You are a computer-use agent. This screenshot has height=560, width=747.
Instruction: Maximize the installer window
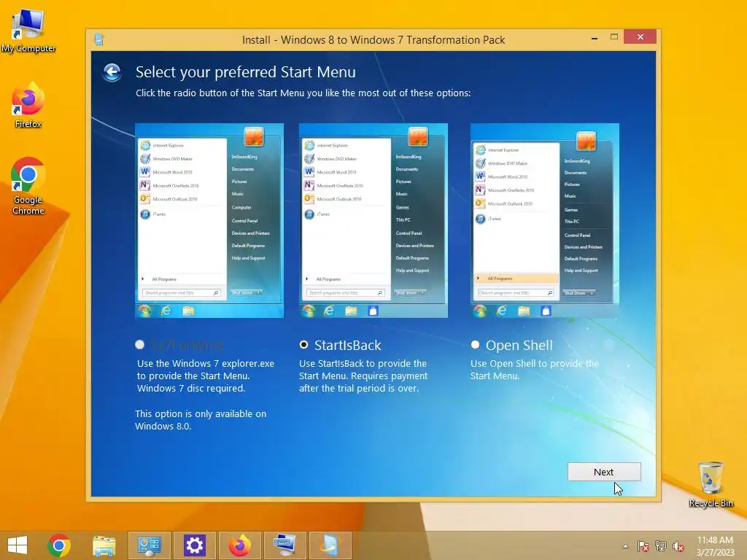(x=614, y=36)
